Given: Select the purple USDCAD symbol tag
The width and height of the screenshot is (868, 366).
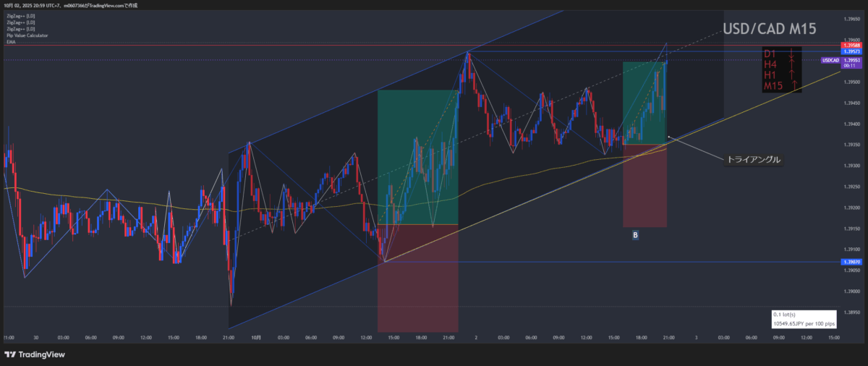Looking at the screenshot, I should pyautogui.click(x=830, y=61).
